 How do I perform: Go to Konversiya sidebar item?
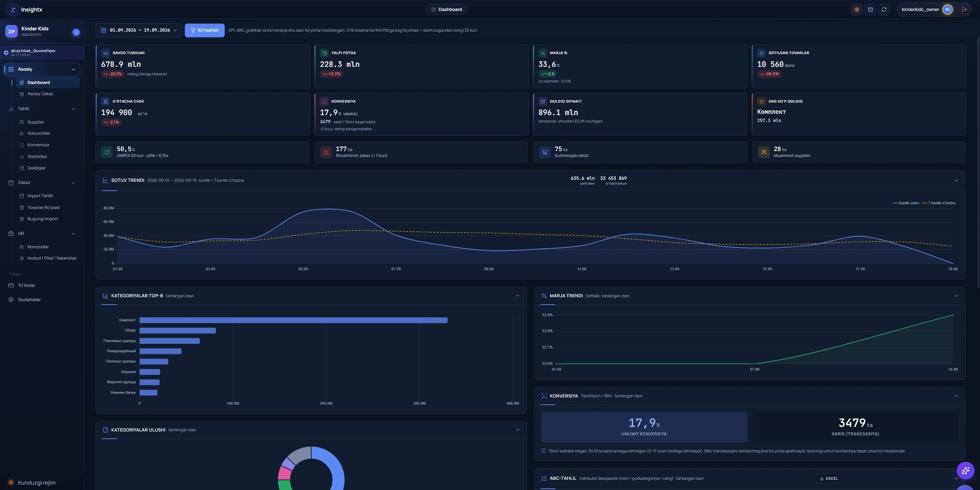tap(47, 145)
